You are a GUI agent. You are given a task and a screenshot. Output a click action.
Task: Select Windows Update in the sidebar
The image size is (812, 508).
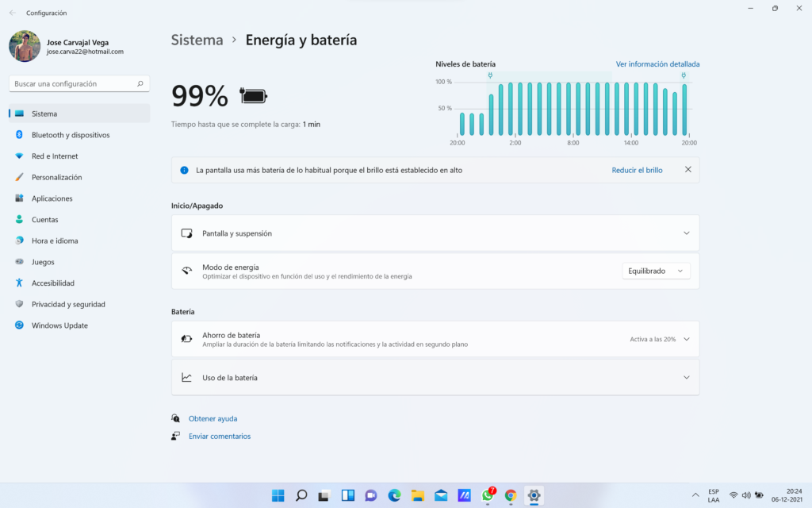click(x=59, y=325)
